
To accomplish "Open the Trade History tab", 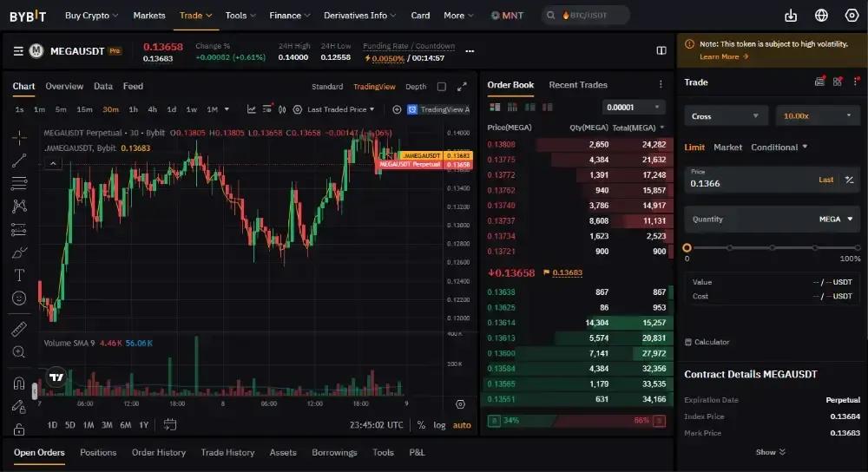I will coord(227,453).
